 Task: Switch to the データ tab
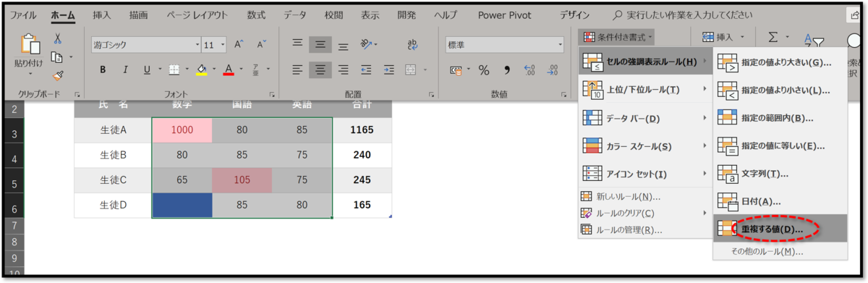pos(294,14)
